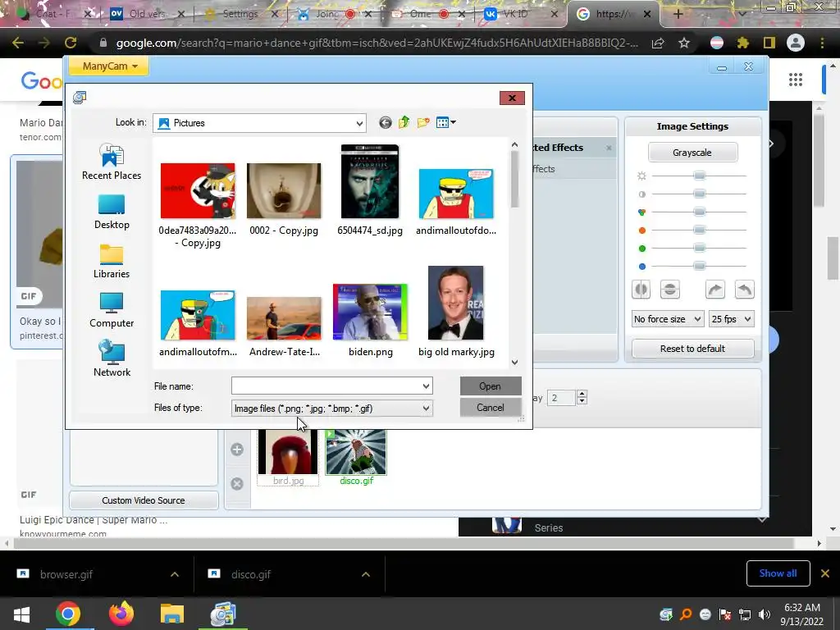Click the plus icon to add playlist item
Screen dimensions: 840x630
pos(237,450)
